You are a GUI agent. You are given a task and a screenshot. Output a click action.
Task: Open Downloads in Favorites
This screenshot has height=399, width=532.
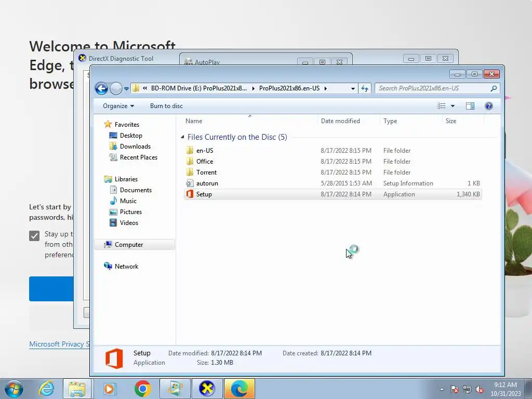pyautogui.click(x=135, y=146)
